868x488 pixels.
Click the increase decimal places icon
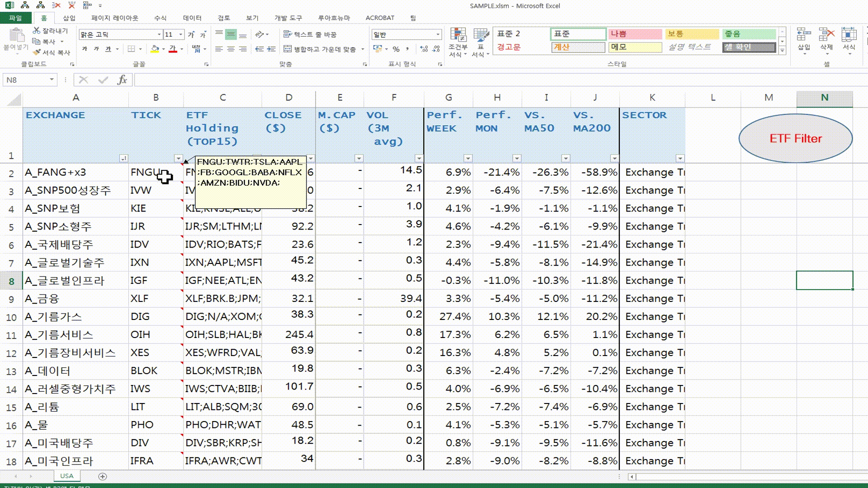[424, 49]
